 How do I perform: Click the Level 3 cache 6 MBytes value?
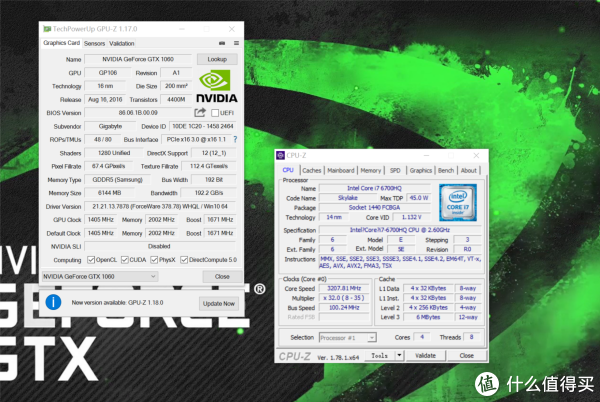(428, 317)
